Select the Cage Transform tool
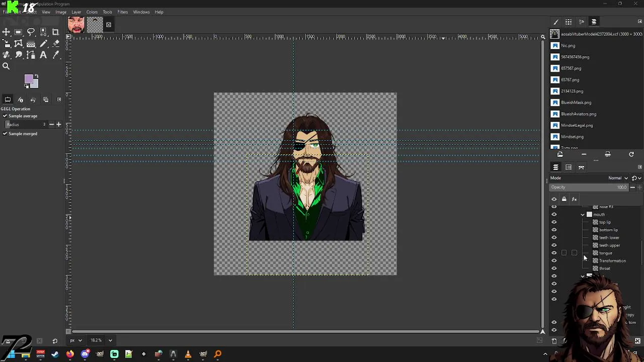 pyautogui.click(x=19, y=44)
